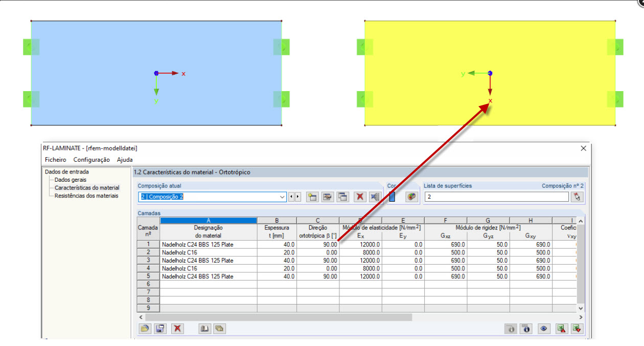
Task: Click upper-left green support on blue surface
Action: click(x=31, y=47)
